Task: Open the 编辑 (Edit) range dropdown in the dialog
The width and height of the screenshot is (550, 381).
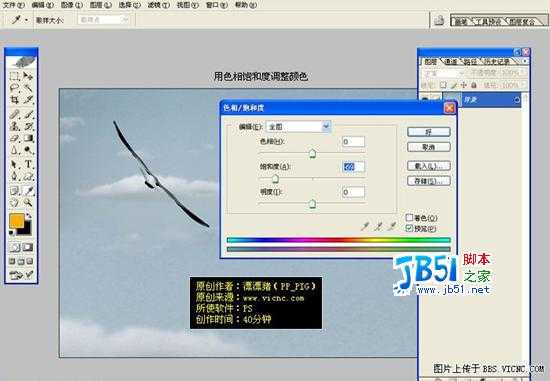Action: coord(299,126)
